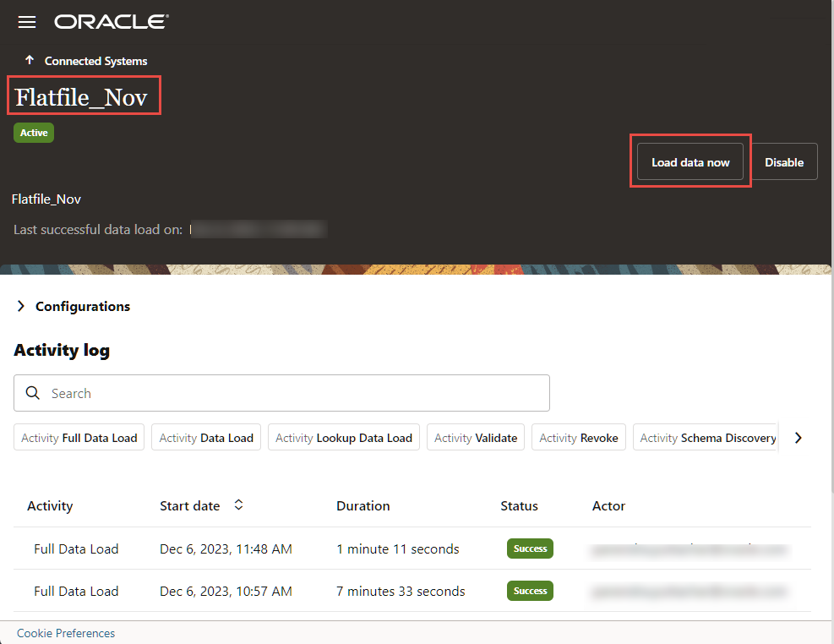Click the Disable button
The height and width of the screenshot is (644, 834).
pos(784,161)
